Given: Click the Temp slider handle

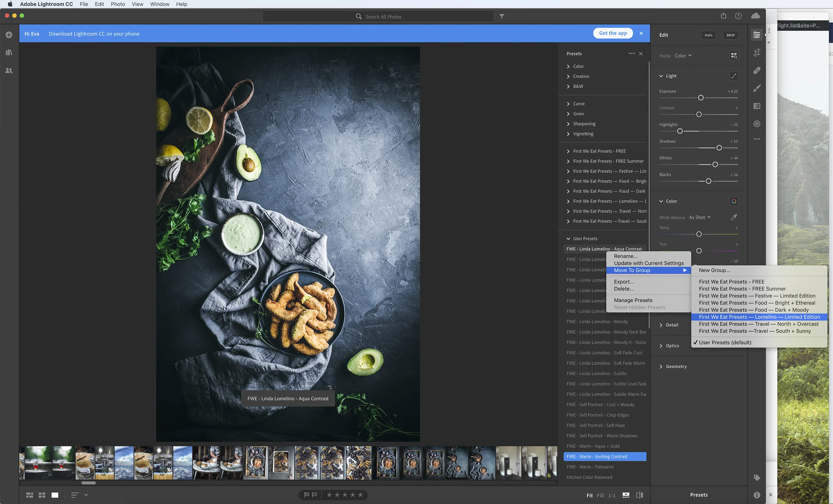Looking at the screenshot, I should click(x=699, y=234).
